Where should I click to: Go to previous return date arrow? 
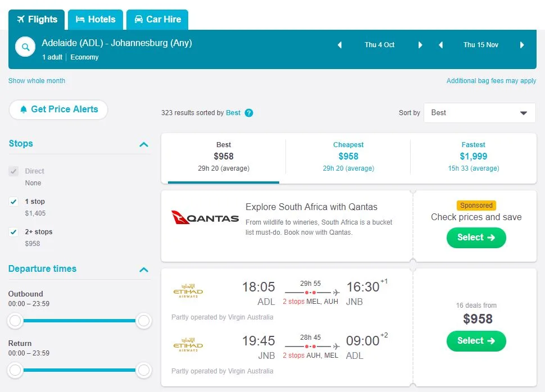441,45
